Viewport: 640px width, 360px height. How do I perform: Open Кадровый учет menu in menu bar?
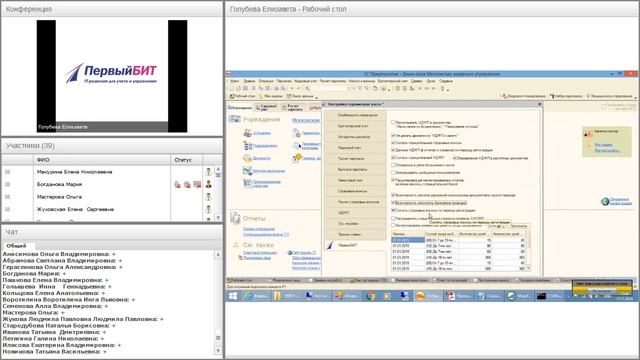[x=305, y=81]
